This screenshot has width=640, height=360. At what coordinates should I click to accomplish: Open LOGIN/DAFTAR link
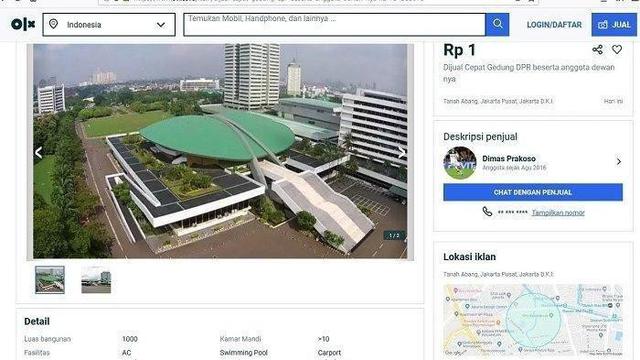pyautogui.click(x=554, y=25)
